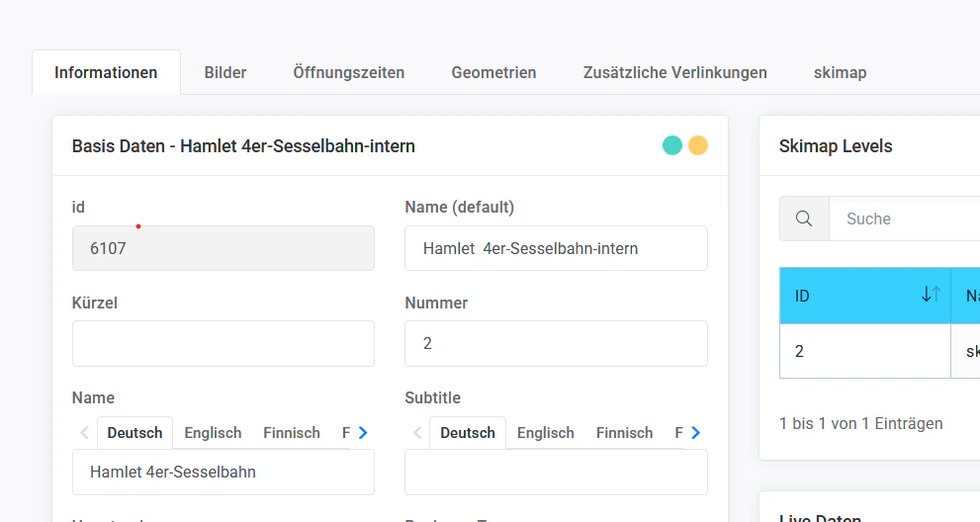Select the skimap tab
The image size is (980, 522).
(840, 72)
